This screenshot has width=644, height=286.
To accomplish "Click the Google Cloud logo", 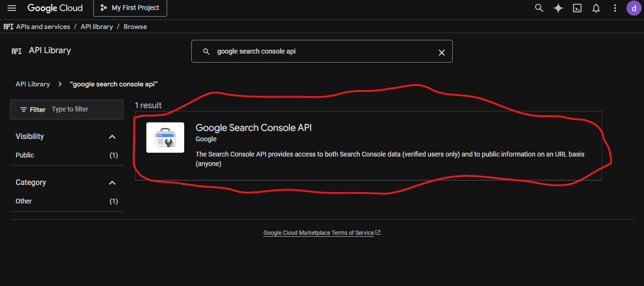I will (x=55, y=8).
